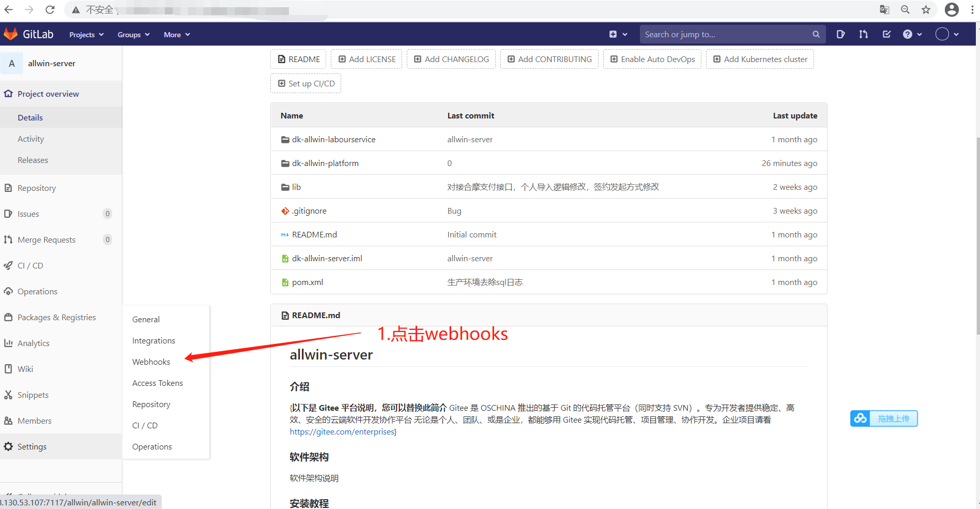Open the Chrome profile icon
This screenshot has height=509, width=980.
coord(952,9)
